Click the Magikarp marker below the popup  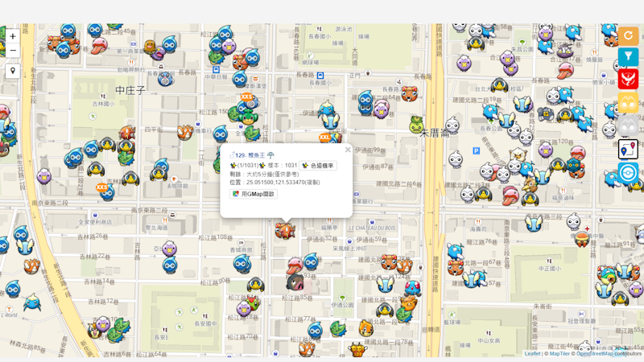[285, 232]
